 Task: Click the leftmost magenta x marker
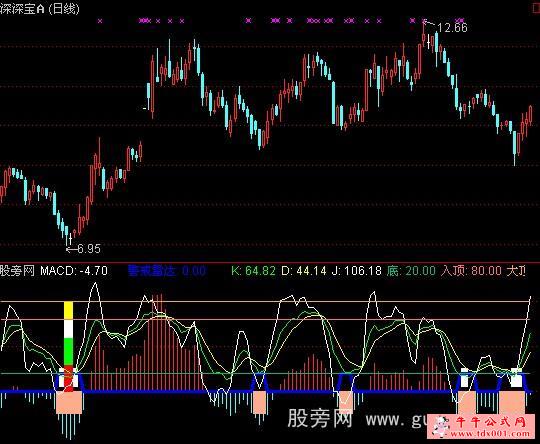(x=100, y=21)
